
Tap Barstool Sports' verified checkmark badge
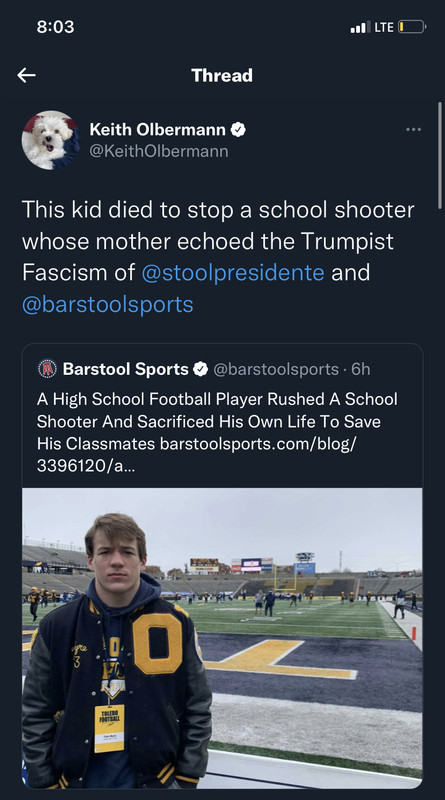[x=201, y=369]
